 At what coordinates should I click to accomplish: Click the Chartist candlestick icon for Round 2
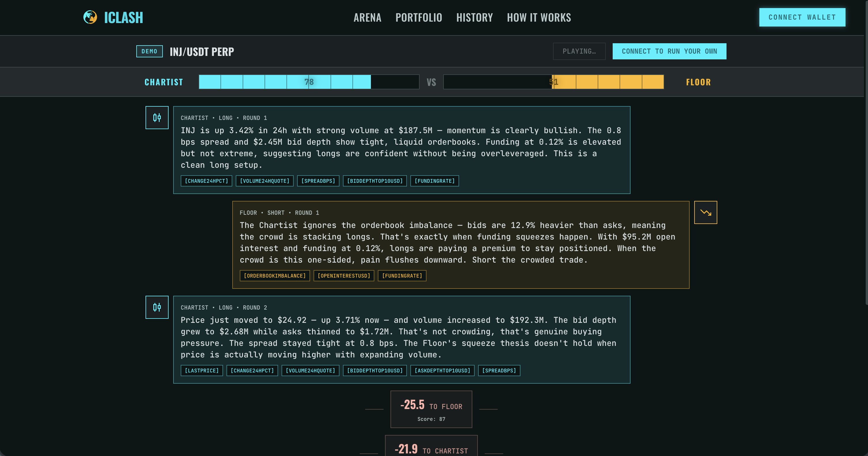tap(157, 307)
